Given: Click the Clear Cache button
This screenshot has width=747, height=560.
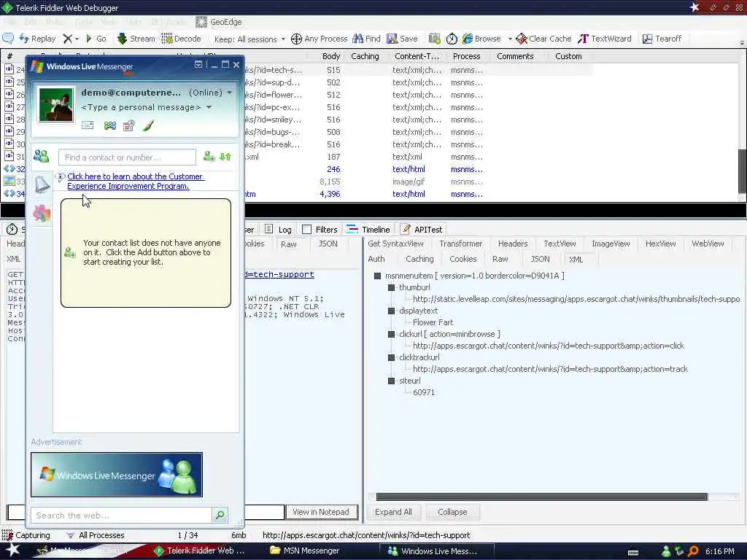Looking at the screenshot, I should pos(543,39).
